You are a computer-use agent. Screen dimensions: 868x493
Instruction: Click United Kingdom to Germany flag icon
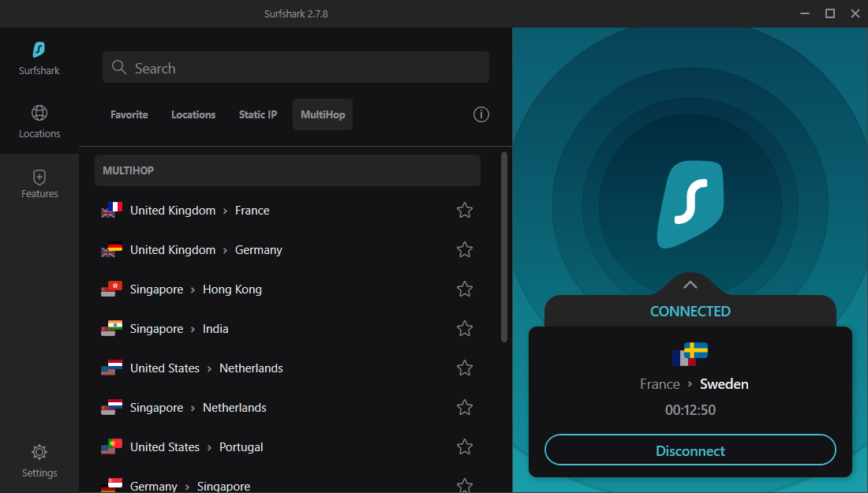pos(111,249)
